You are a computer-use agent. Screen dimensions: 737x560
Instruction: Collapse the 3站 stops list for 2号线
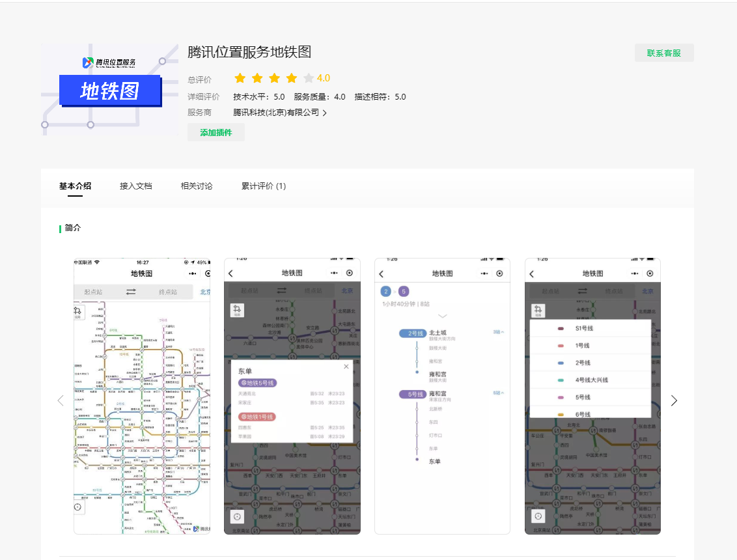click(x=499, y=332)
